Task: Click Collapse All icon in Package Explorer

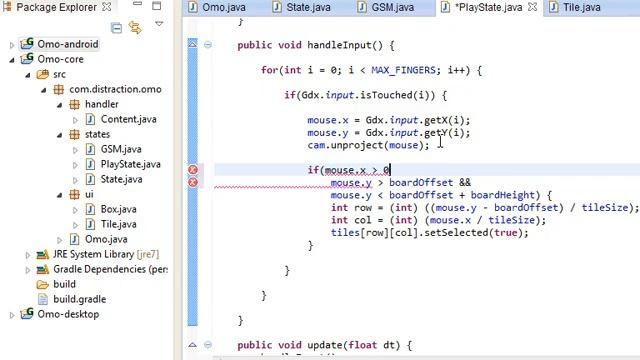Action: [x=116, y=28]
